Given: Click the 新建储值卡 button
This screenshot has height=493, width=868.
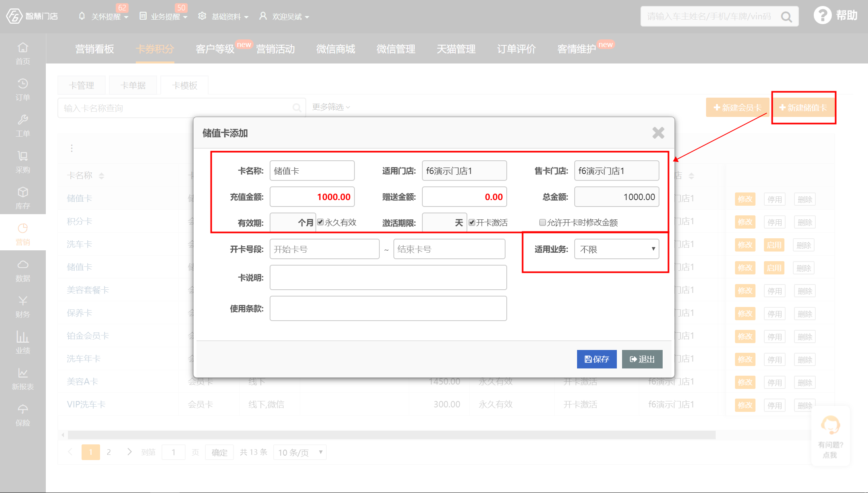Looking at the screenshot, I should (x=803, y=108).
